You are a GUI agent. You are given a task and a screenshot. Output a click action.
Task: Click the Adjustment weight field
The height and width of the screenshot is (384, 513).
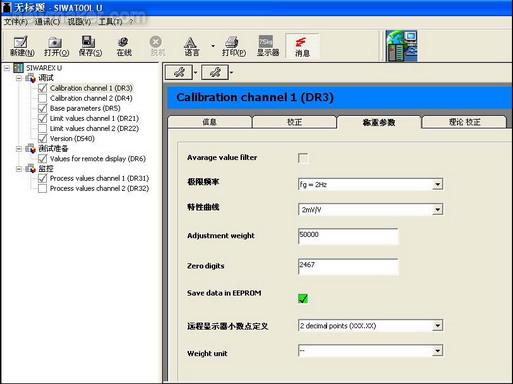click(x=348, y=236)
